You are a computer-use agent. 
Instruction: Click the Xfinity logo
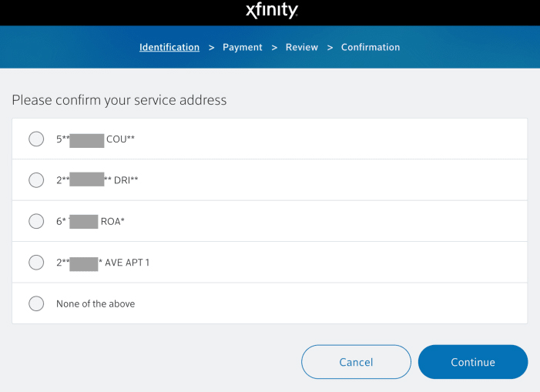270,11
